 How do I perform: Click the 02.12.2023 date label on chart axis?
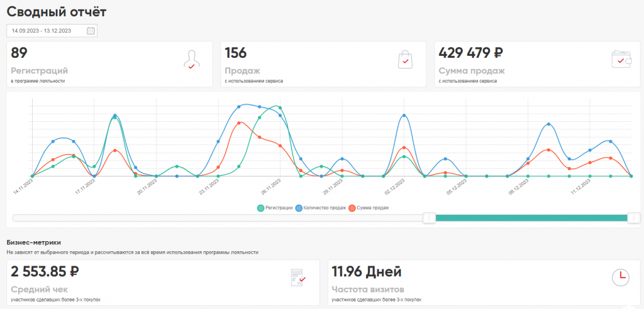(x=393, y=188)
